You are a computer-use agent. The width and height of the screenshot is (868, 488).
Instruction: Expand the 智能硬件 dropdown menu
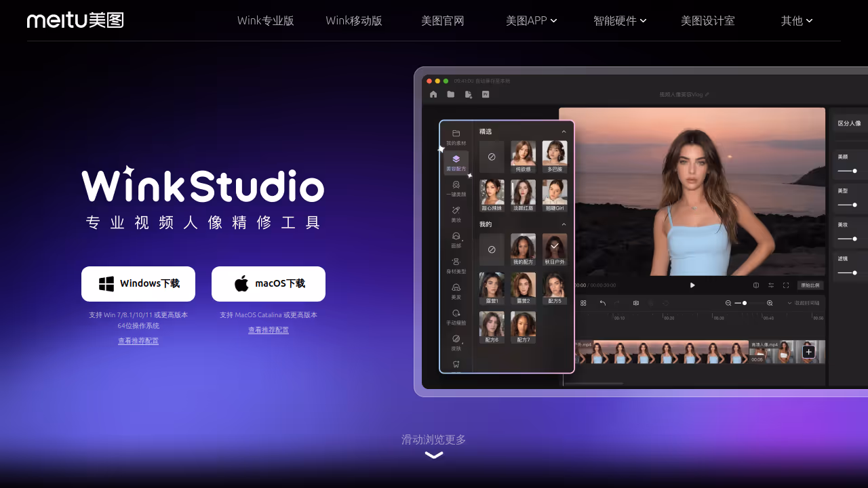[x=620, y=20]
